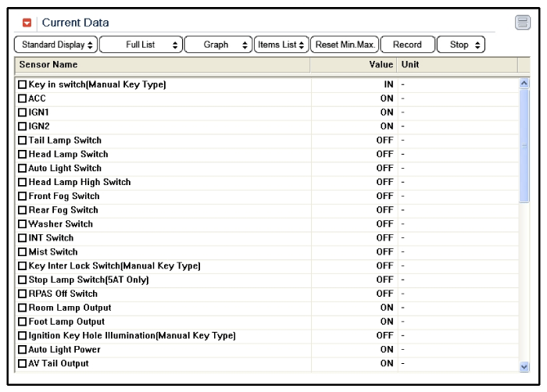Enable the Tail Lamp Switch checkbox
The width and height of the screenshot is (547, 392).
point(22,141)
